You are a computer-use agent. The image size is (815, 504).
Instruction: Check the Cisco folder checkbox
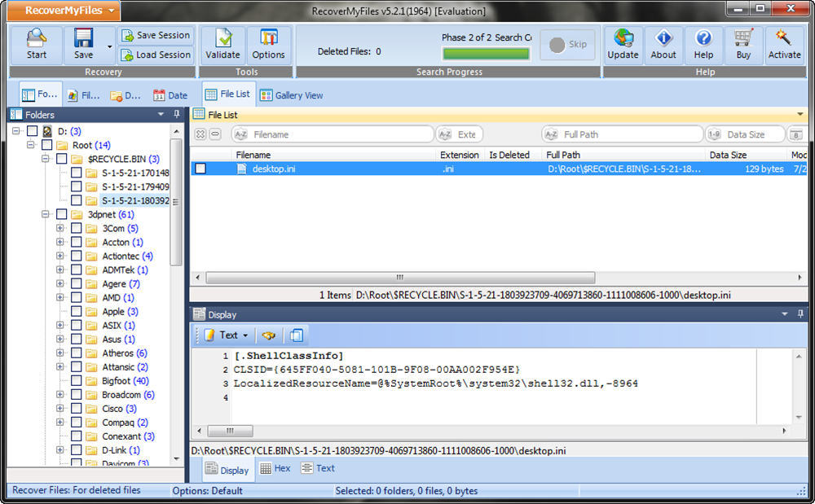pos(76,409)
